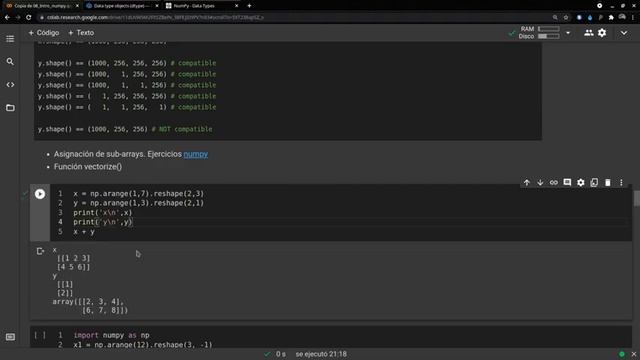Click code line print('x\n',x)
Image resolution: width=640 pixels, height=360 pixels.
102,213
